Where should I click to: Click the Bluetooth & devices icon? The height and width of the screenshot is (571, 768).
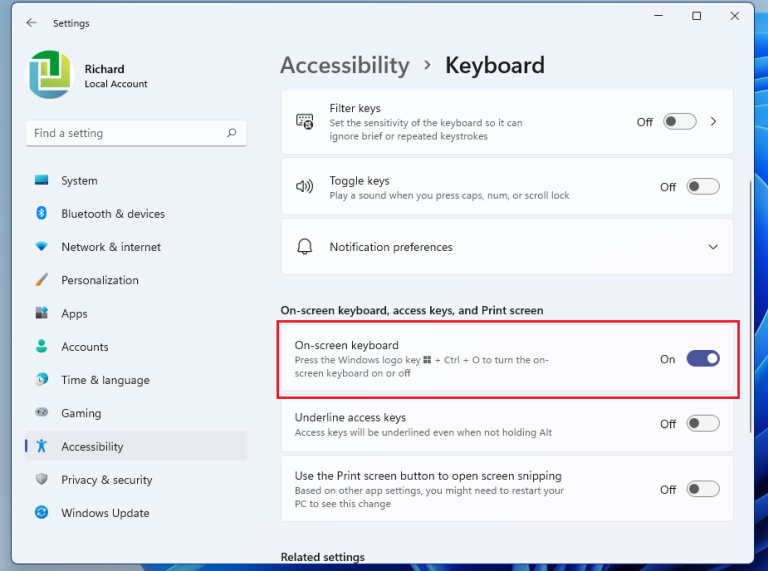41,214
